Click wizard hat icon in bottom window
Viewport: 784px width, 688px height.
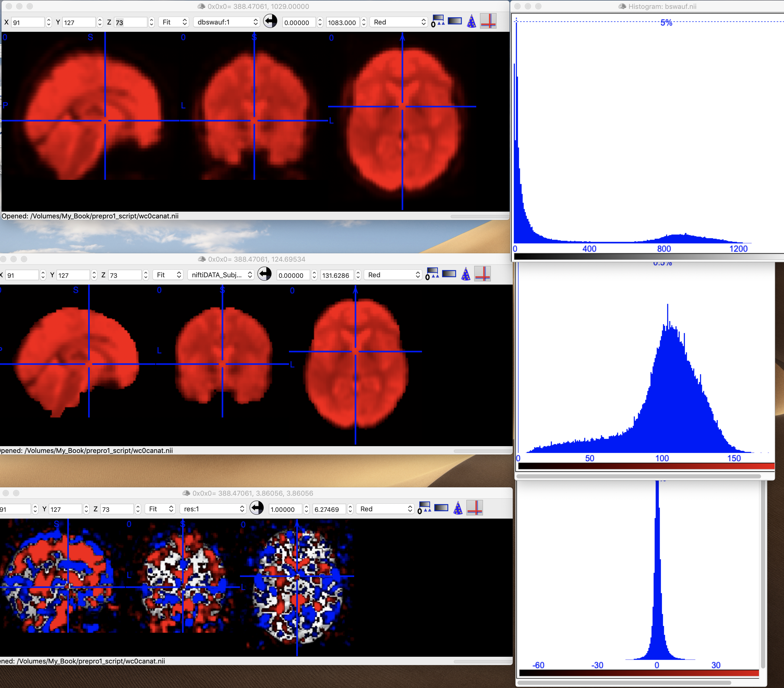pyautogui.click(x=458, y=509)
